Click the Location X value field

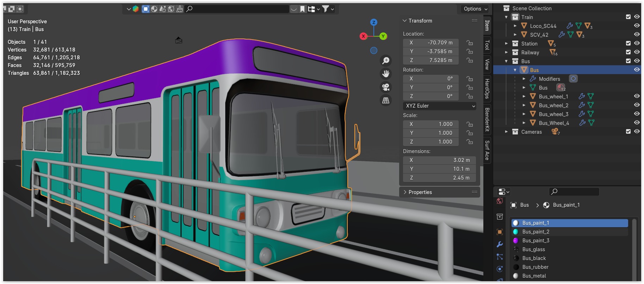(431, 43)
